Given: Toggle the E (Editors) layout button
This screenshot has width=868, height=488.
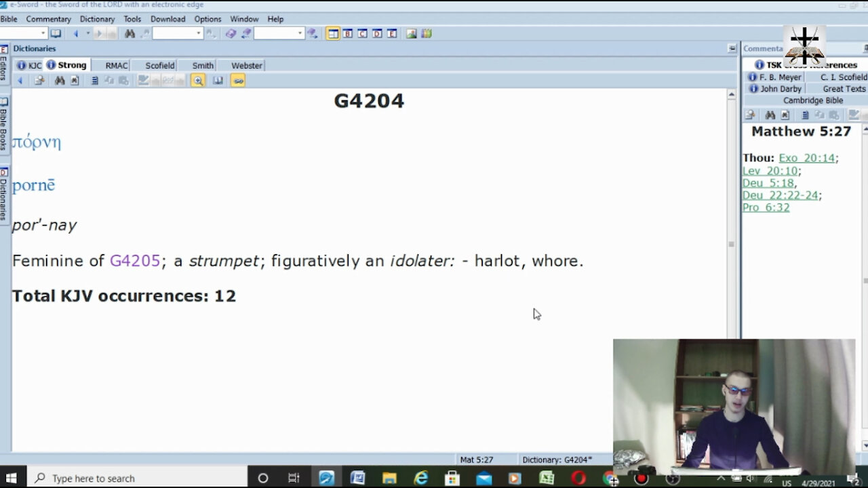Looking at the screenshot, I should point(392,33).
